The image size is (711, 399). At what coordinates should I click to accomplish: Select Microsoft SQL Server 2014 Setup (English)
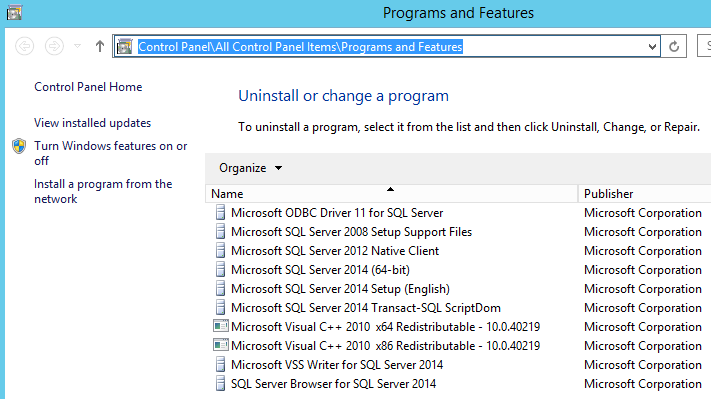click(341, 289)
